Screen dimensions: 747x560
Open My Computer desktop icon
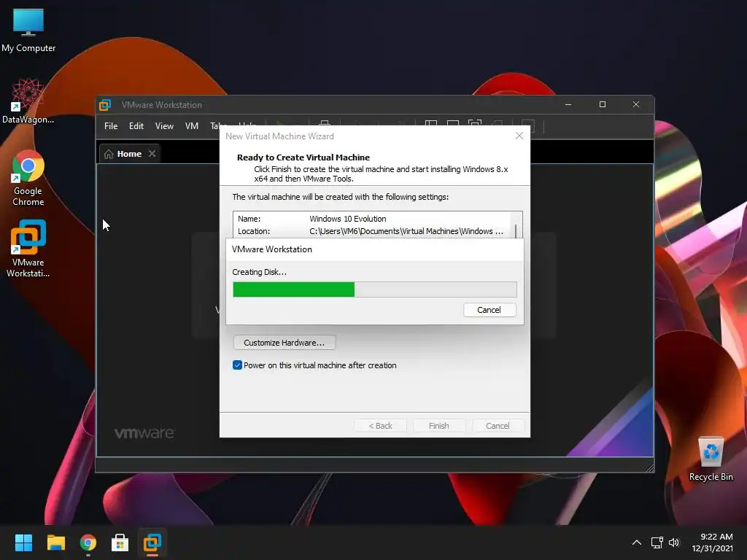[28, 30]
